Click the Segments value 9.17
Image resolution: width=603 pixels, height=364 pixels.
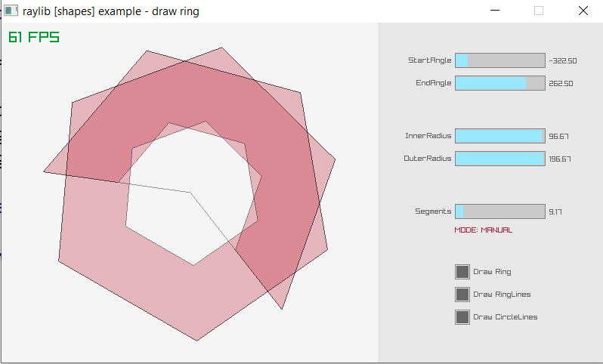click(x=555, y=212)
